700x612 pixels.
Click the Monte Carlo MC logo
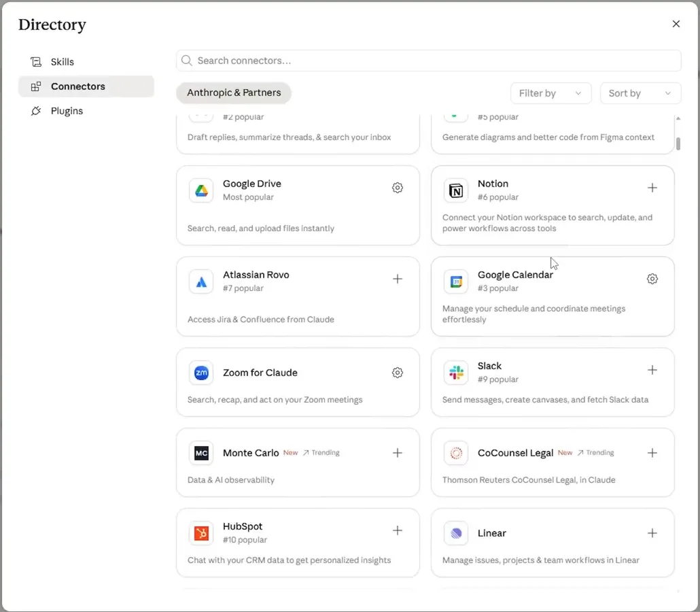[201, 453]
